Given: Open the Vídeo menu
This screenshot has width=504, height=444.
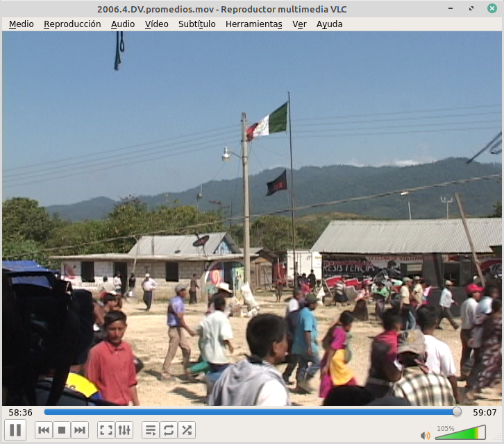Looking at the screenshot, I should (x=156, y=24).
